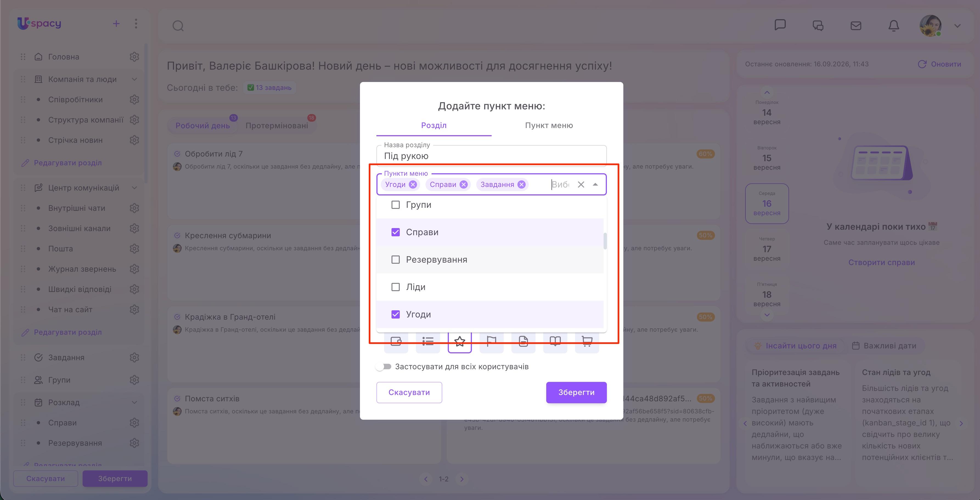
Task: Remove the Справи chip
Action: pyautogui.click(x=463, y=184)
